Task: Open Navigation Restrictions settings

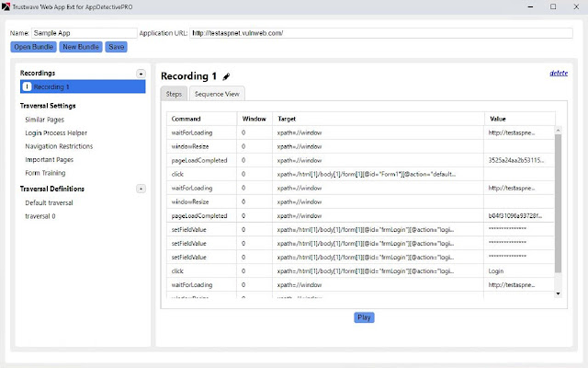Action: (59, 146)
